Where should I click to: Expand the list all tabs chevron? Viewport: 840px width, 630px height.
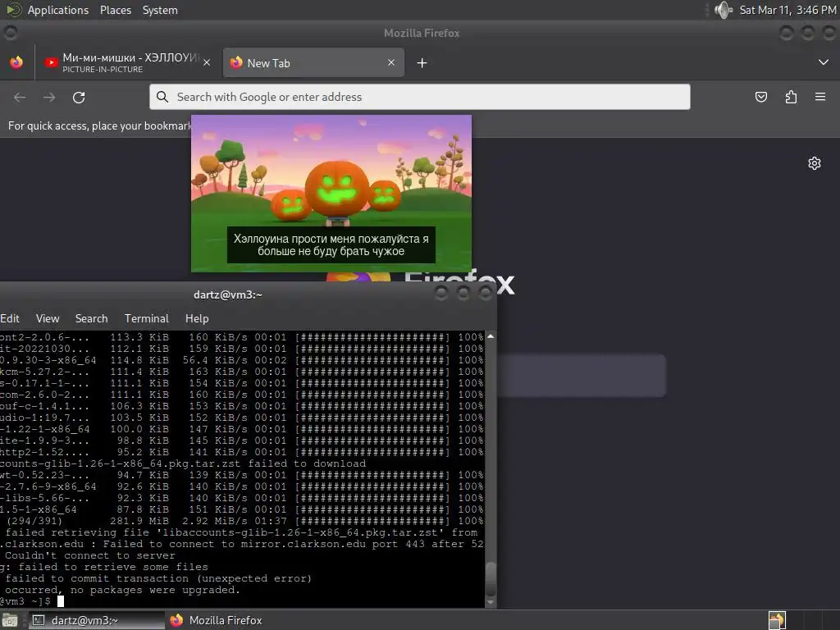824,62
